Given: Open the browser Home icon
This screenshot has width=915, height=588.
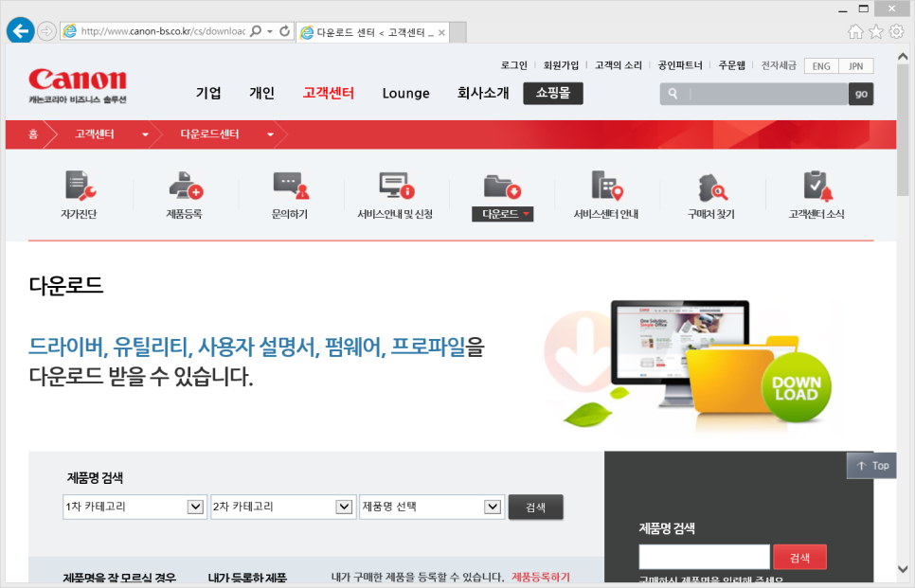Looking at the screenshot, I should point(855,31).
